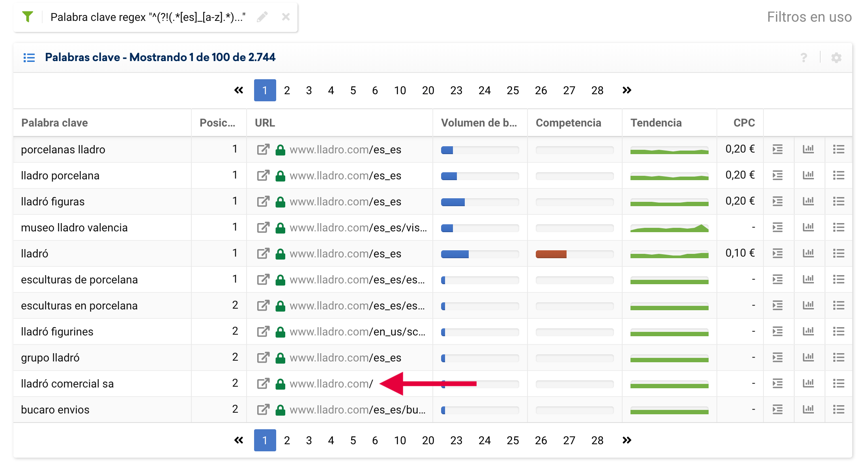The height and width of the screenshot is (473, 868).
Task: Sort by Competencia column header
Action: 569,123
